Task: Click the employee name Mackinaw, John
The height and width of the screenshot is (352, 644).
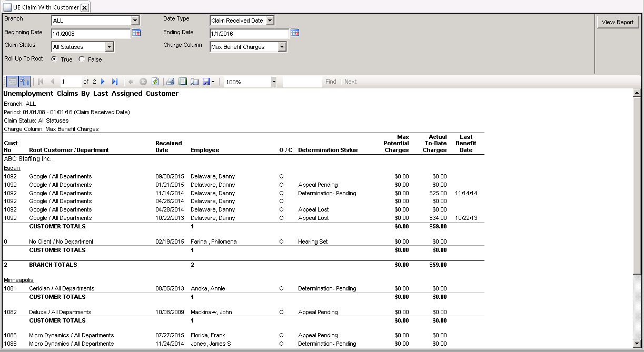Action: coord(211,312)
